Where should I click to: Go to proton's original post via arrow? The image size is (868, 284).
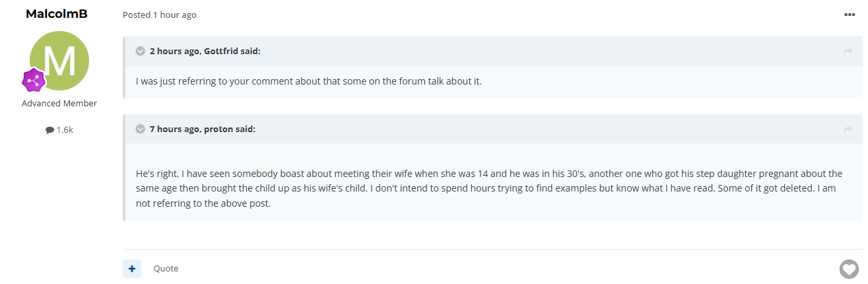coord(848,129)
